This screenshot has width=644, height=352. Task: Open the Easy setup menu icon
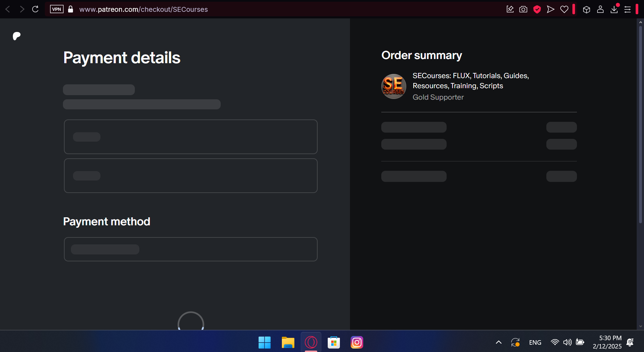(628, 10)
